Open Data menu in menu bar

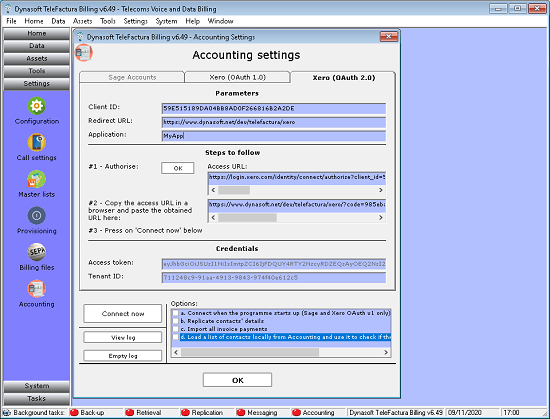tap(58, 21)
